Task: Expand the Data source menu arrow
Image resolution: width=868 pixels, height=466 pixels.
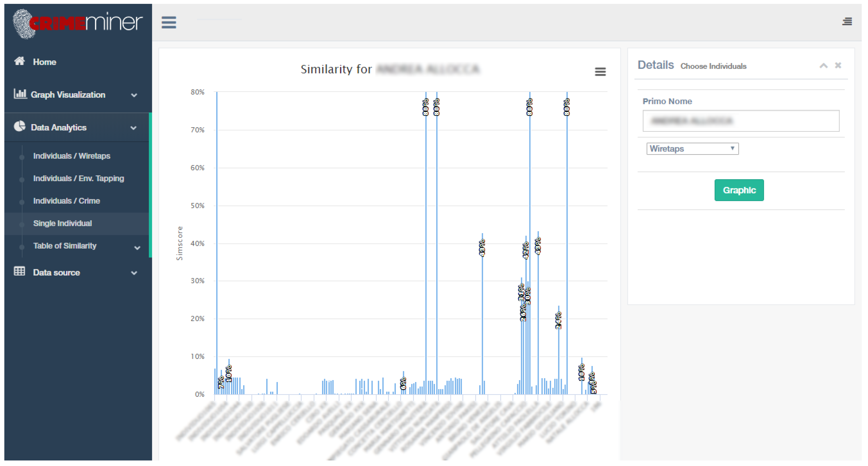Action: [x=134, y=273]
